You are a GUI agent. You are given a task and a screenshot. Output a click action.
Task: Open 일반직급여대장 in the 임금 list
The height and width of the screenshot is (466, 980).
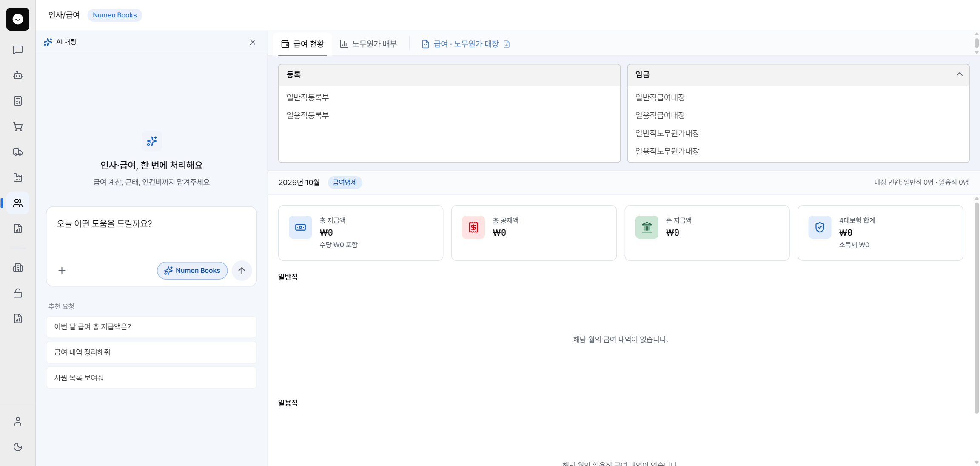(660, 97)
